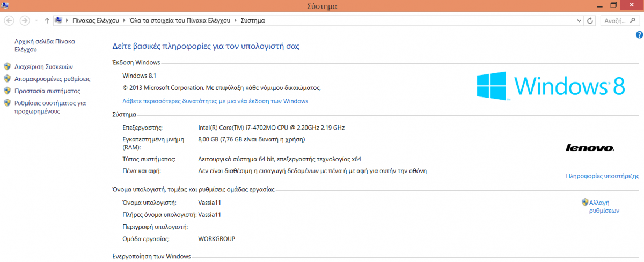Image resolution: width=644 pixels, height=262 pixels.
Task: Select the Πένα και αφή label
Action: point(142,171)
